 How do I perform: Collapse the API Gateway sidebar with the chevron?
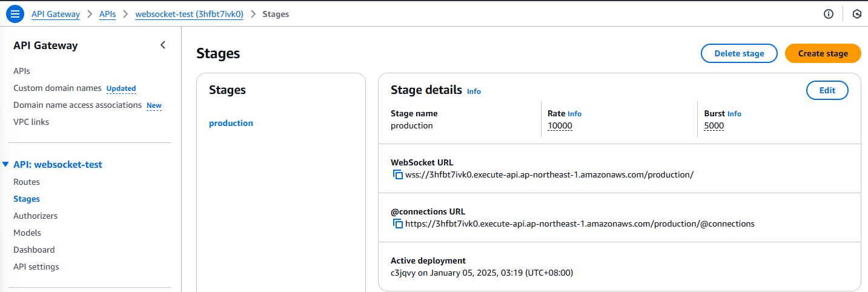(x=162, y=45)
